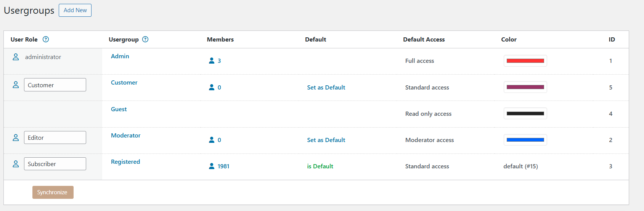Viewport: 644px width, 211px height.
Task: Open the Admin usergroup link
Action: 120,56
